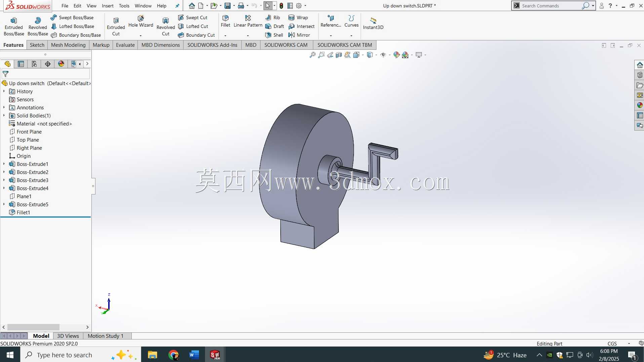Viewport: 644px width, 362px height.
Task: Open Section View tool
Action: point(339,55)
